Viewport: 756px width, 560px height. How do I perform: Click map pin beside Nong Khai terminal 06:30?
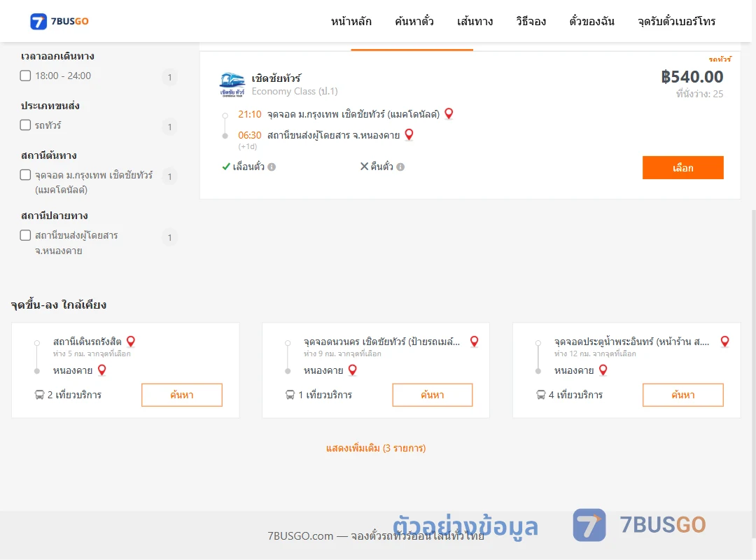[409, 134]
